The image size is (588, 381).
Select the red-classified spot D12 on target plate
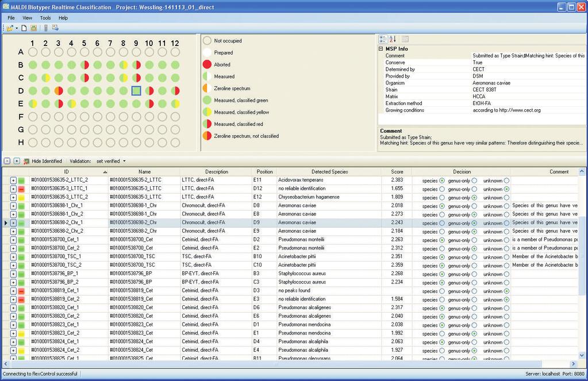pos(175,91)
